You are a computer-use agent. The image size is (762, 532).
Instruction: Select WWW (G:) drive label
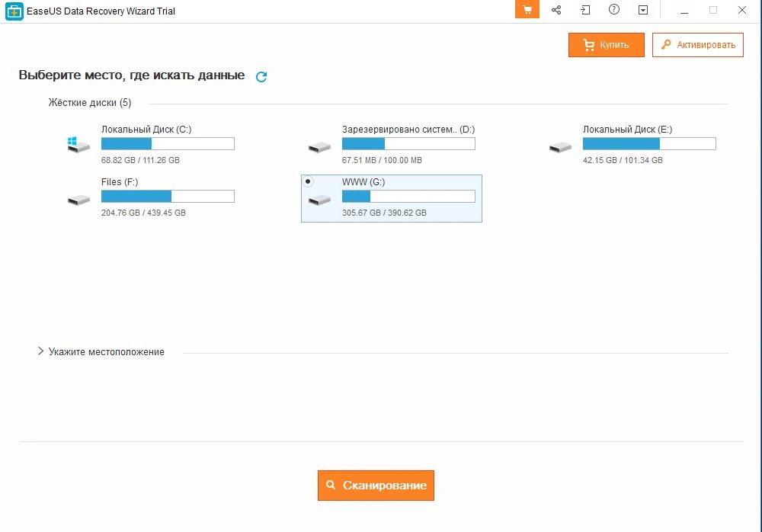(363, 182)
